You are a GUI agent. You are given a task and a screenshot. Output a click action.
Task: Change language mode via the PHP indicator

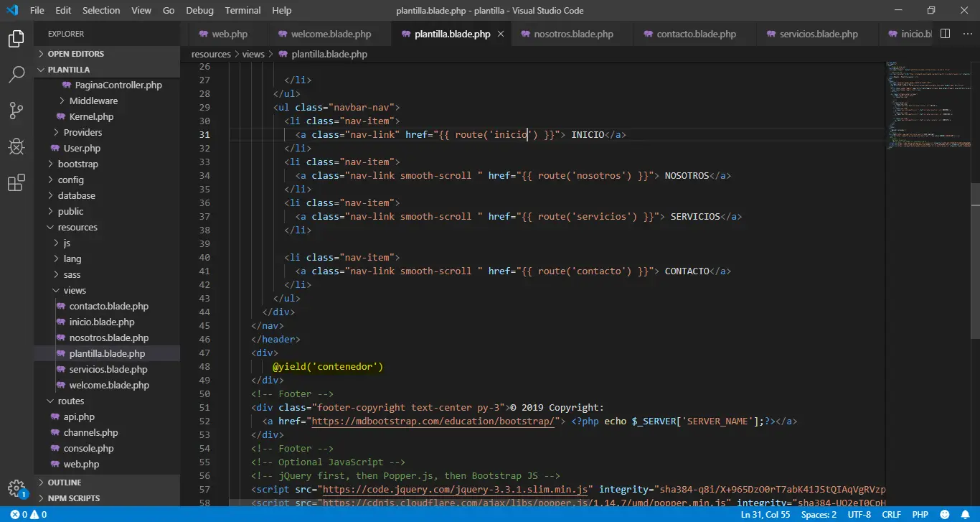click(920, 514)
